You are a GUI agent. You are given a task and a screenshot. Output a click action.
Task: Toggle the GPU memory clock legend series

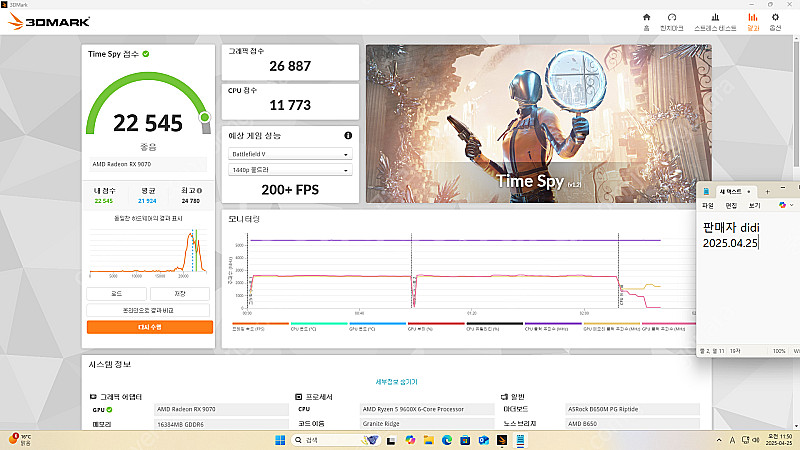click(612, 327)
